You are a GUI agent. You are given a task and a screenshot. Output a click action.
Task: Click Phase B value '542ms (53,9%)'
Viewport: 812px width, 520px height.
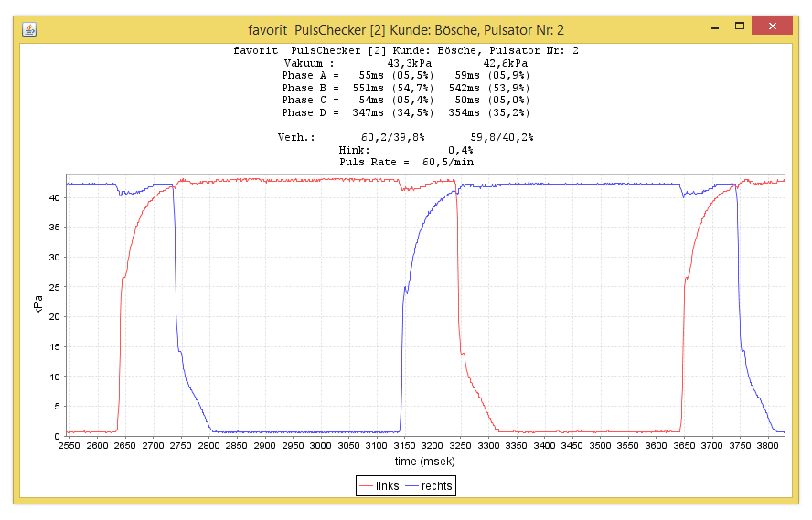[489, 88]
